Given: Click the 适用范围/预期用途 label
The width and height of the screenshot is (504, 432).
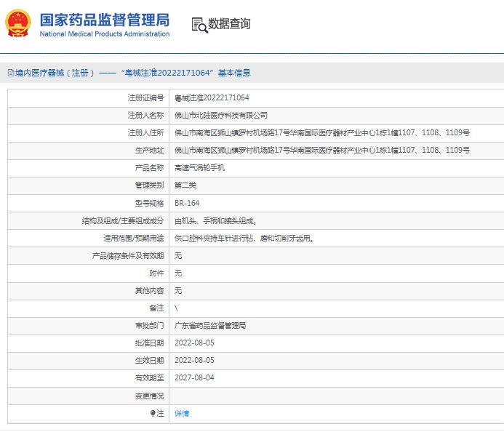Looking at the screenshot, I should [134, 238].
